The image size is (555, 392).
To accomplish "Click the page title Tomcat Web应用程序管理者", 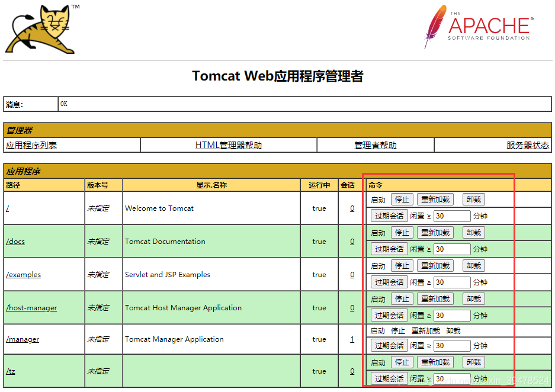I will tap(277, 76).
